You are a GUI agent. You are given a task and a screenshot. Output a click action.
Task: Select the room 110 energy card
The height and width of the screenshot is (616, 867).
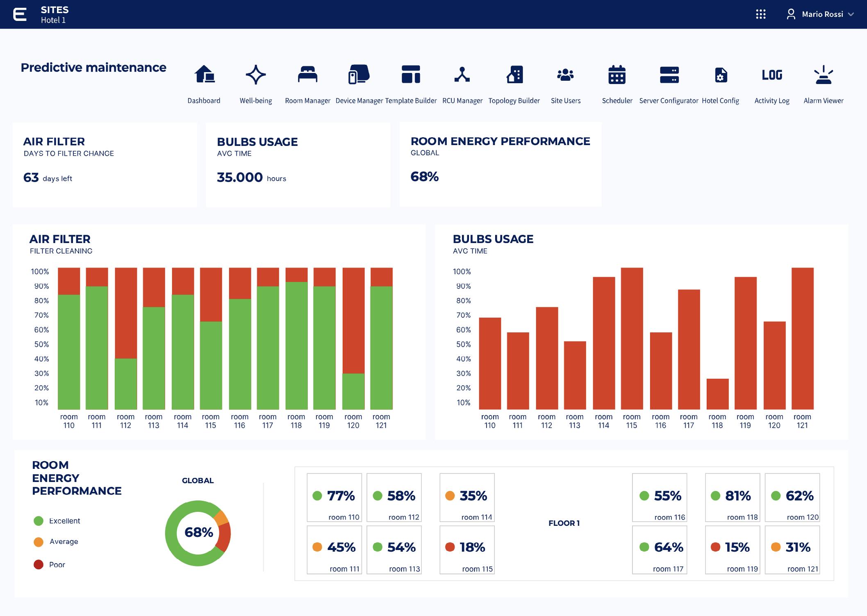click(334, 498)
